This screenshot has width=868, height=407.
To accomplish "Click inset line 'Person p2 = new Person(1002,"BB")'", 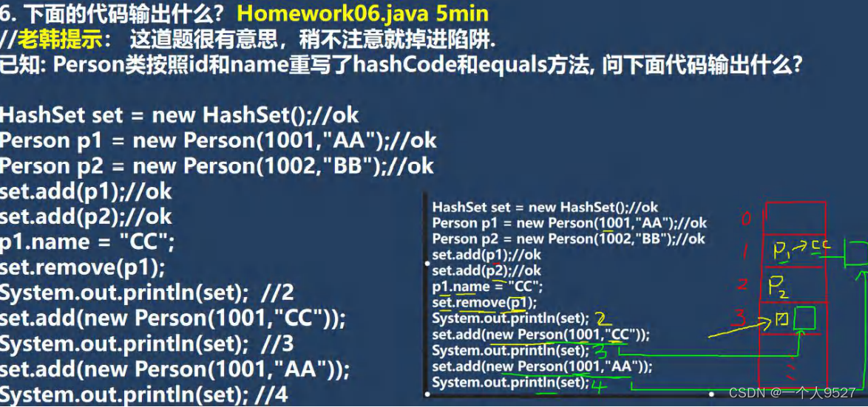I will pyautogui.click(x=569, y=239).
